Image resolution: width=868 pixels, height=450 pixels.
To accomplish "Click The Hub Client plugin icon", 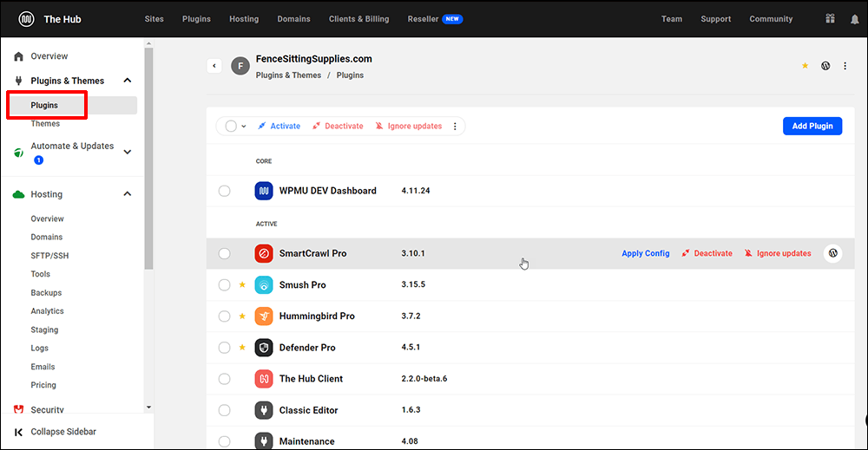I will coord(264,379).
